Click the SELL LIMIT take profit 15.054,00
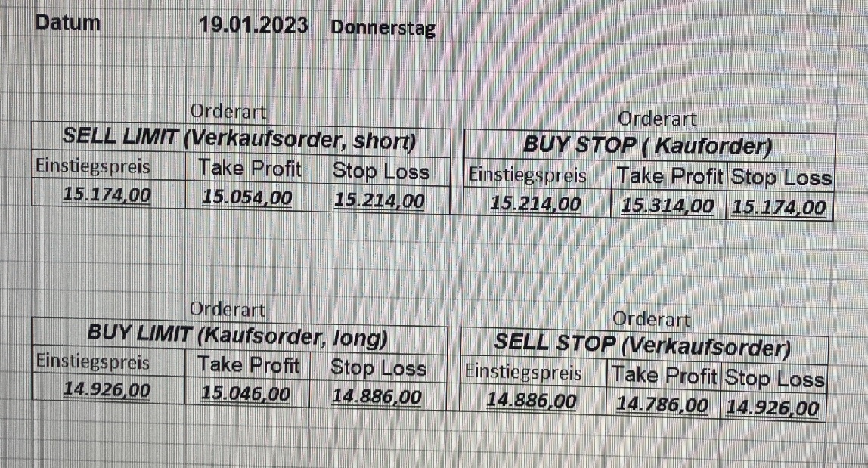 247,197
